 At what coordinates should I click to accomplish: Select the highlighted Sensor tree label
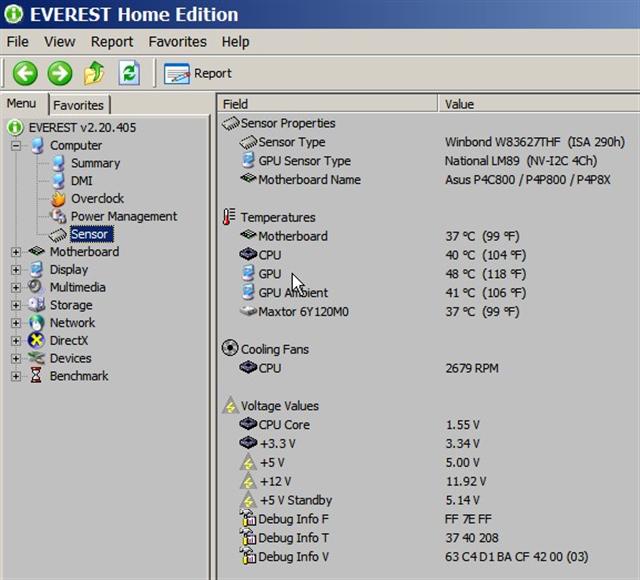pos(91,234)
